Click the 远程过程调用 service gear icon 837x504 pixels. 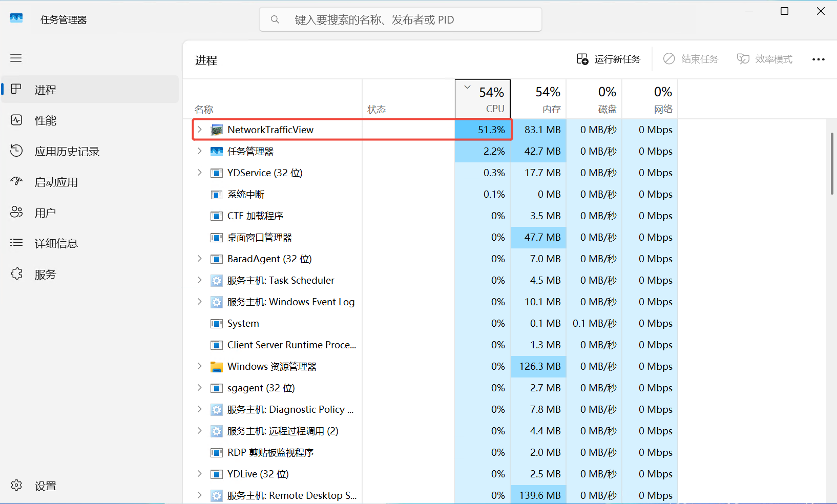(x=217, y=431)
